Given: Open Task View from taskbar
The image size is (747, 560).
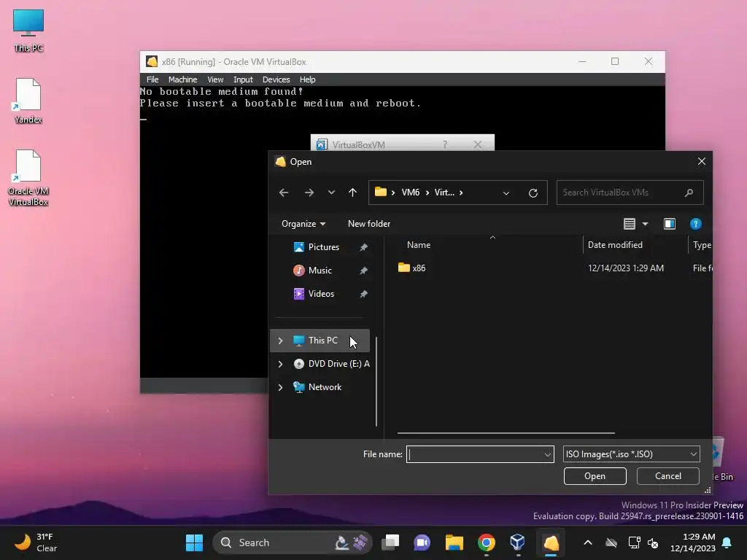Looking at the screenshot, I should [390, 542].
